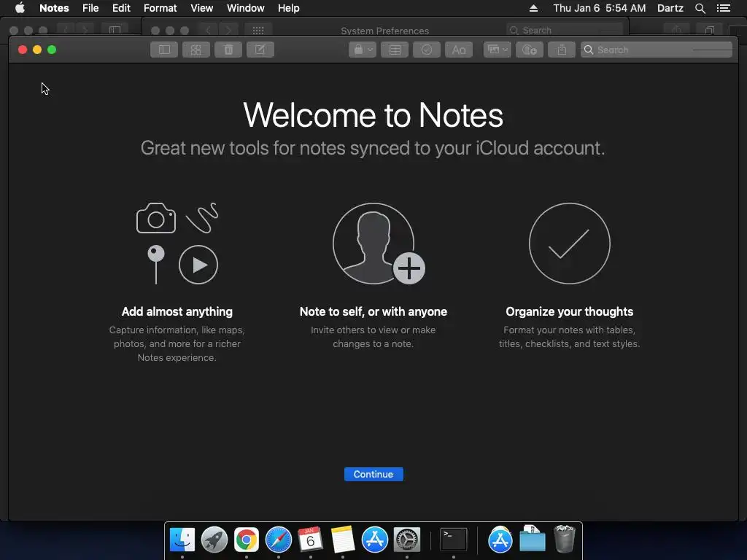Open Terminal from the Dock
The height and width of the screenshot is (560, 747).
(454, 540)
